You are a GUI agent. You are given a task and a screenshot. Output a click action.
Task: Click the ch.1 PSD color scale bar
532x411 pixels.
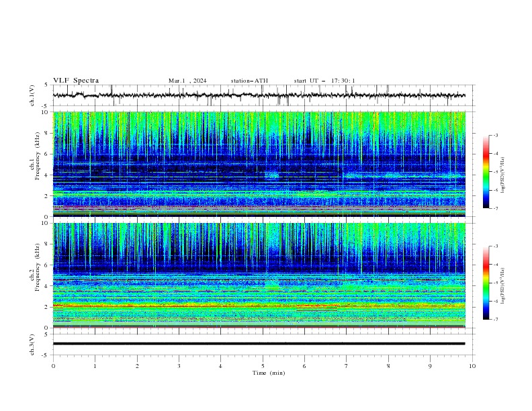[486, 172]
